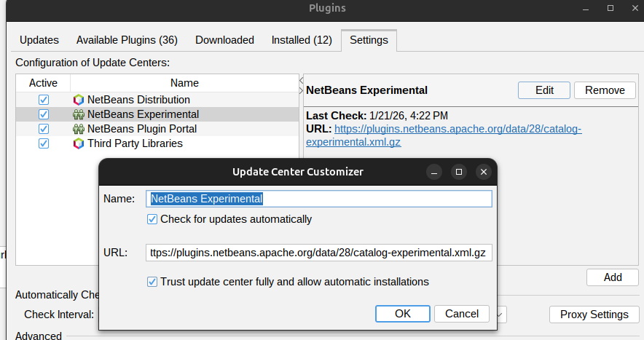Screen dimensions: 644x340
Task: Uncheck Active for NetBeans Experimental
Action: coord(44,114)
